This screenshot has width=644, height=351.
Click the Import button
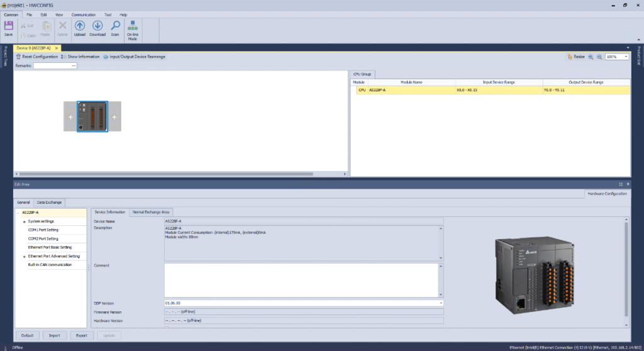click(x=55, y=335)
